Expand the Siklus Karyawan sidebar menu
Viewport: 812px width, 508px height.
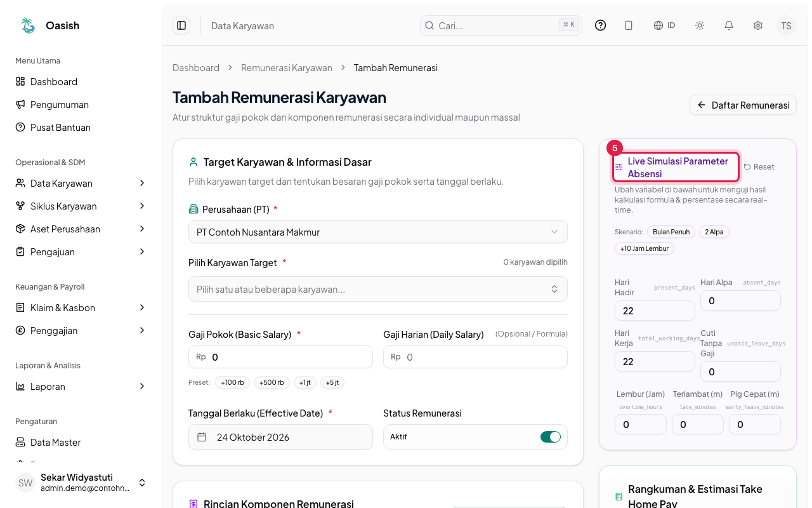pos(81,206)
